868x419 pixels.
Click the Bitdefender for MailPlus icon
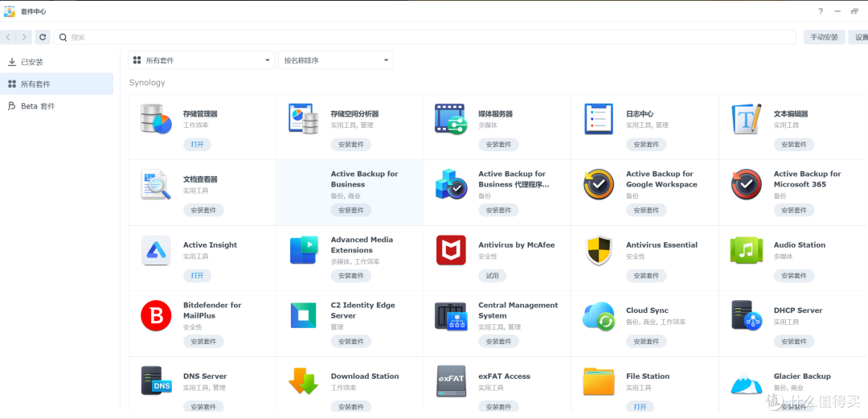(x=156, y=316)
